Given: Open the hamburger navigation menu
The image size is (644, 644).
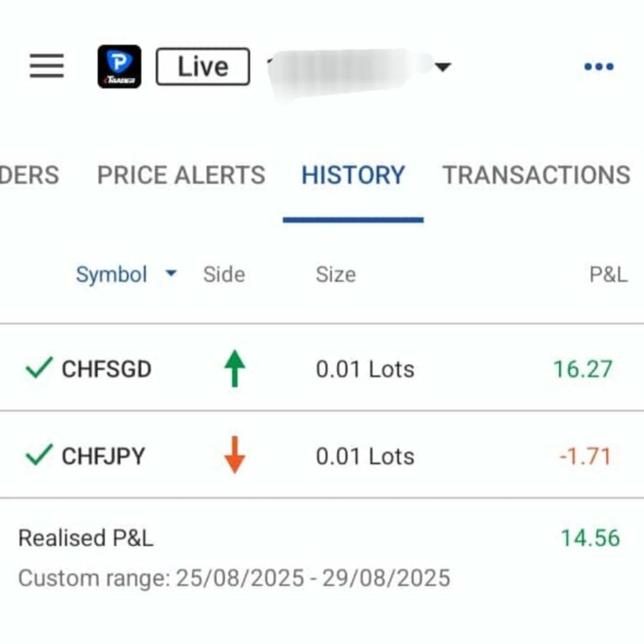Looking at the screenshot, I should click(47, 66).
